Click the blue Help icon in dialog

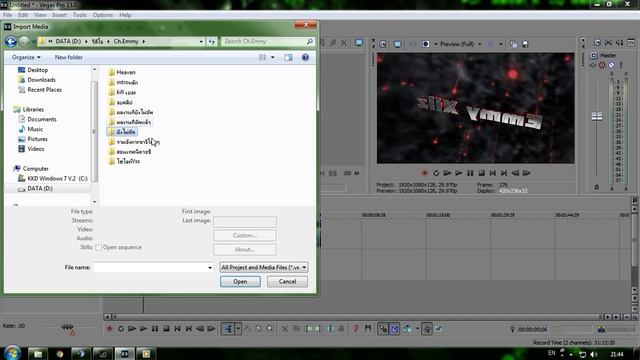click(x=305, y=58)
